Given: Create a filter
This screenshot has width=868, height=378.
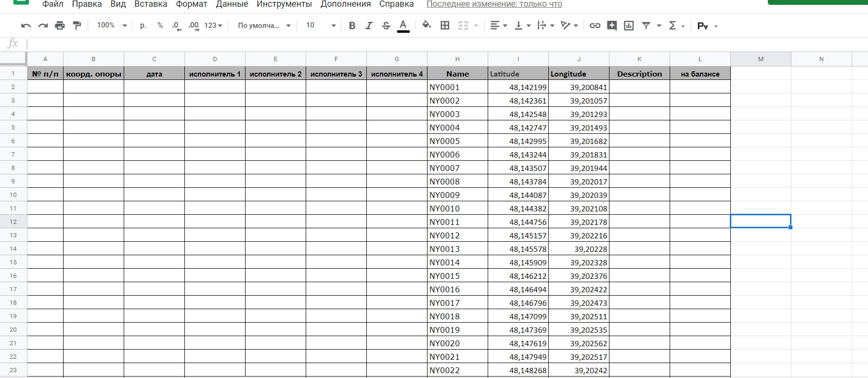Looking at the screenshot, I should (646, 26).
